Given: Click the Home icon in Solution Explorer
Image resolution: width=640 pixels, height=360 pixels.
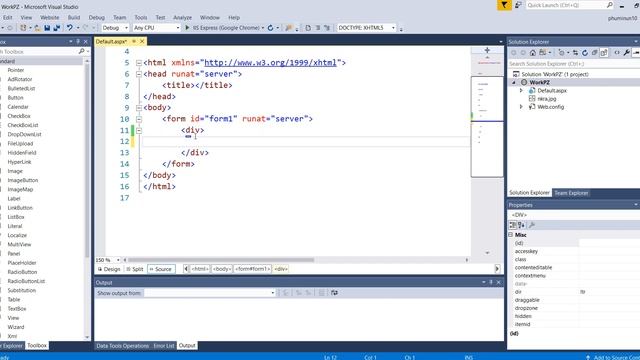Looking at the screenshot, I should coord(533,53).
